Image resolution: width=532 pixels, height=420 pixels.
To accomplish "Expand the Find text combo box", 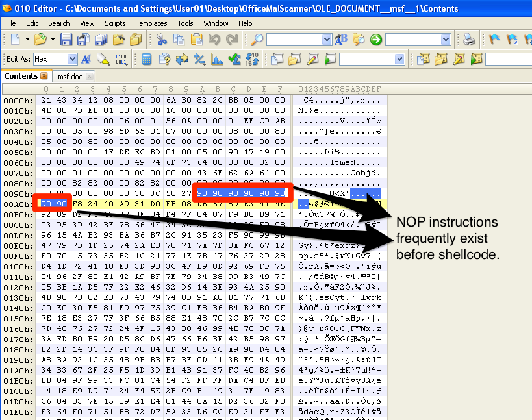I will (x=325, y=40).
